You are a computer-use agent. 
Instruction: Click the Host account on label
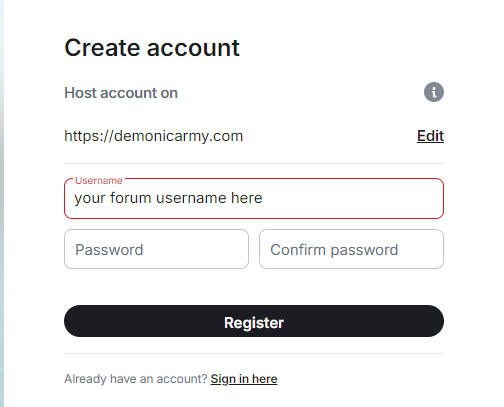tap(121, 93)
